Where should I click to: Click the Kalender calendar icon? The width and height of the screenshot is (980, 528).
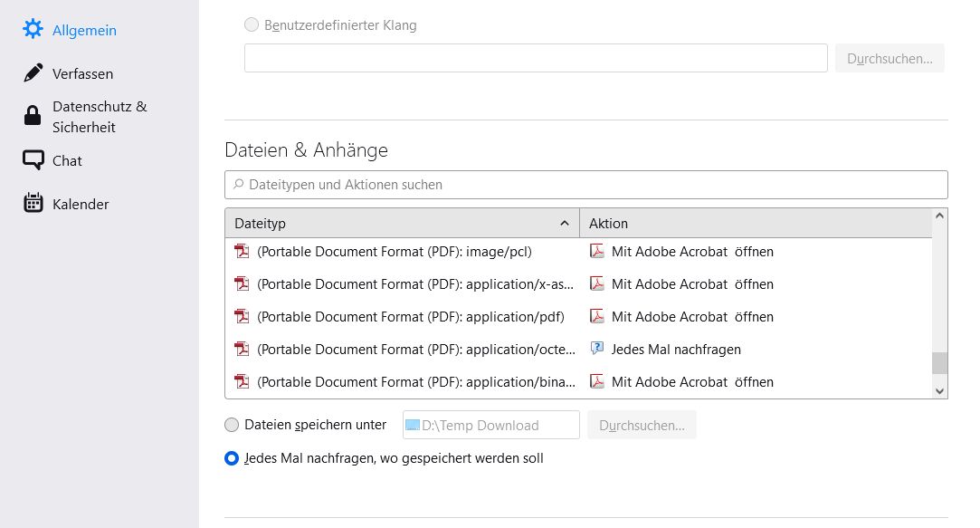tap(33, 204)
